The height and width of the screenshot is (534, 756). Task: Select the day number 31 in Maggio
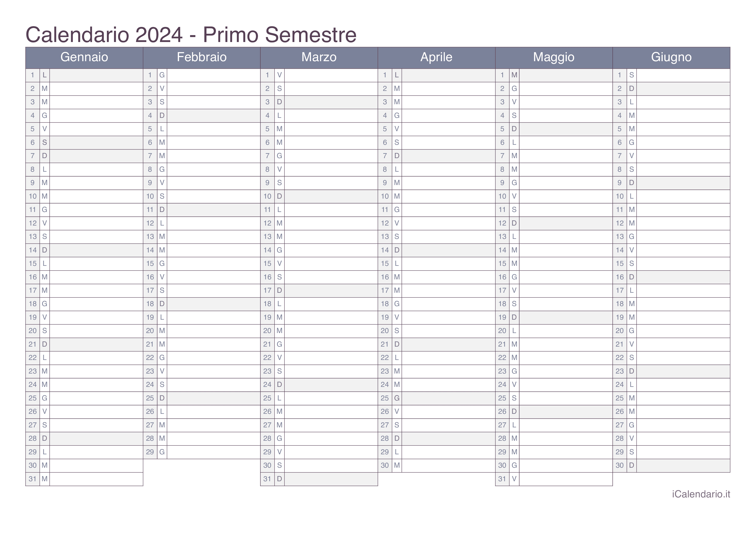click(502, 479)
